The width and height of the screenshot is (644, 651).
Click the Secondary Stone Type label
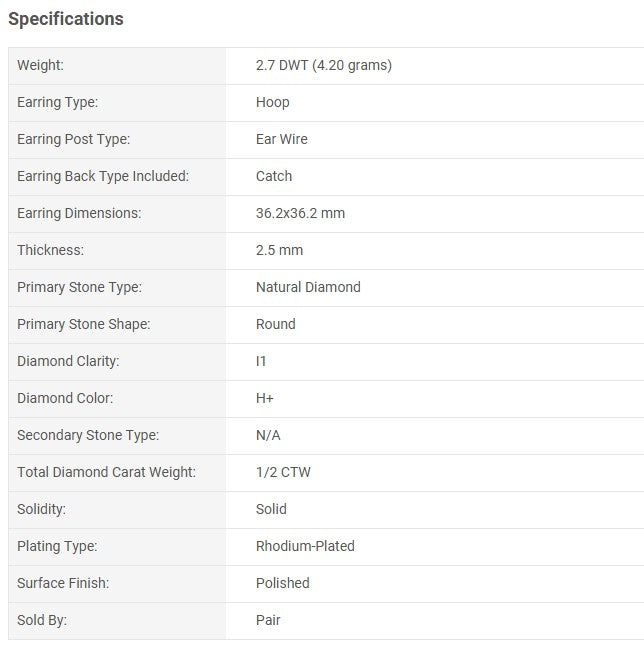88,435
